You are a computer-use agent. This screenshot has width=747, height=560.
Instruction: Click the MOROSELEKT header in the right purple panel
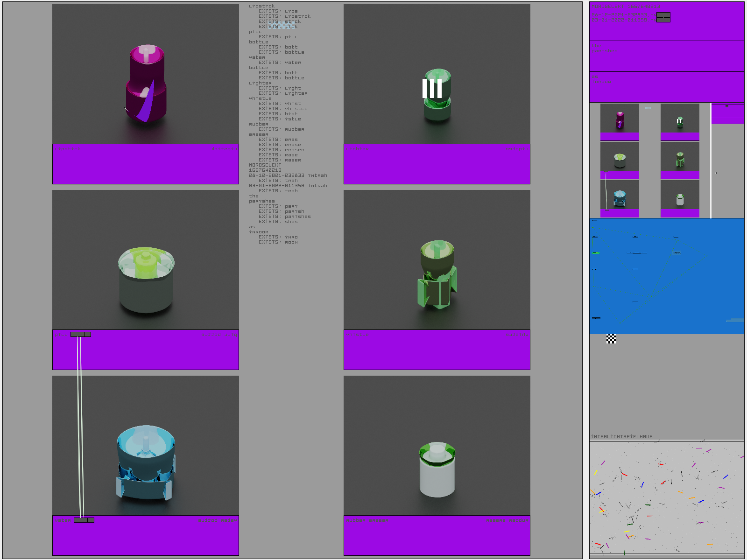coord(625,6)
